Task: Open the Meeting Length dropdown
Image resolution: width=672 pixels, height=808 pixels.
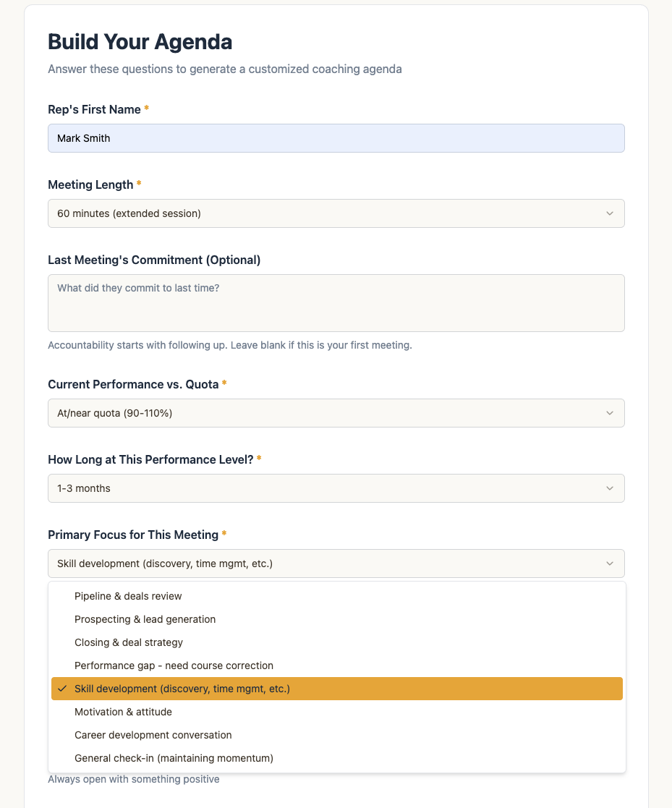Action: click(x=336, y=213)
